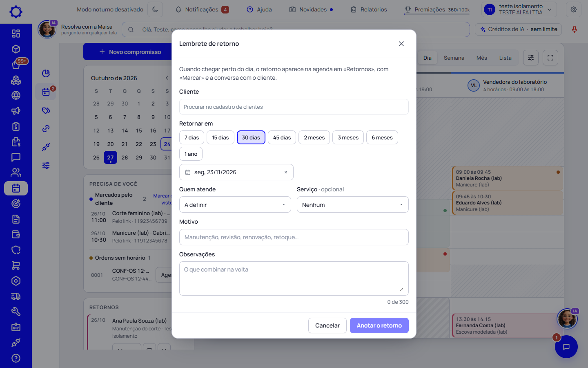This screenshot has width=588, height=368.
Task: Open Notificações bell menu
Action: click(x=202, y=9)
